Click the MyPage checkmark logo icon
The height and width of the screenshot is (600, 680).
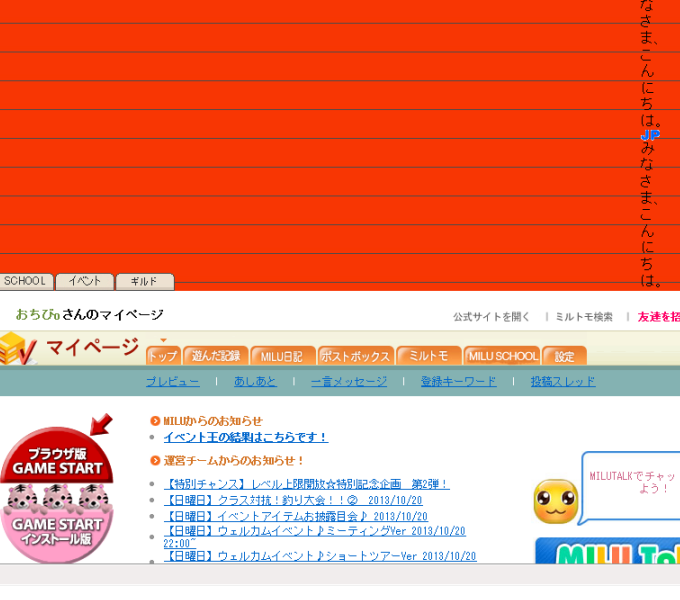point(18,348)
